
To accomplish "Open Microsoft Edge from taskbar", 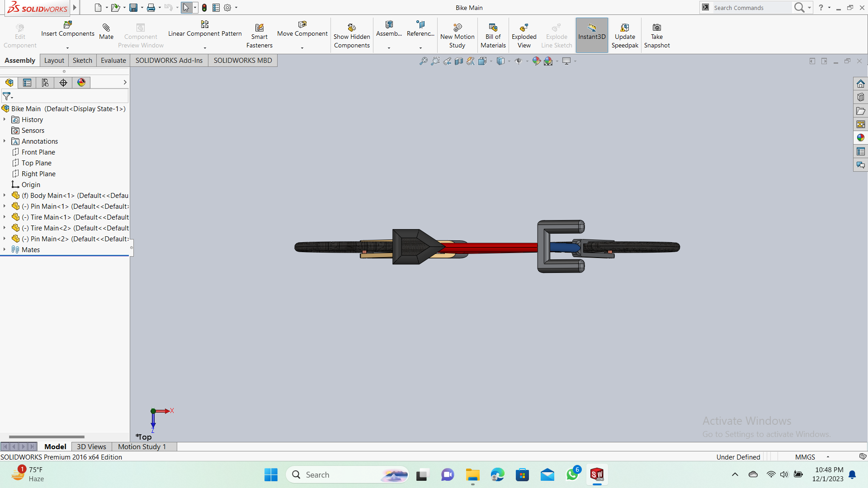I will [x=497, y=475].
